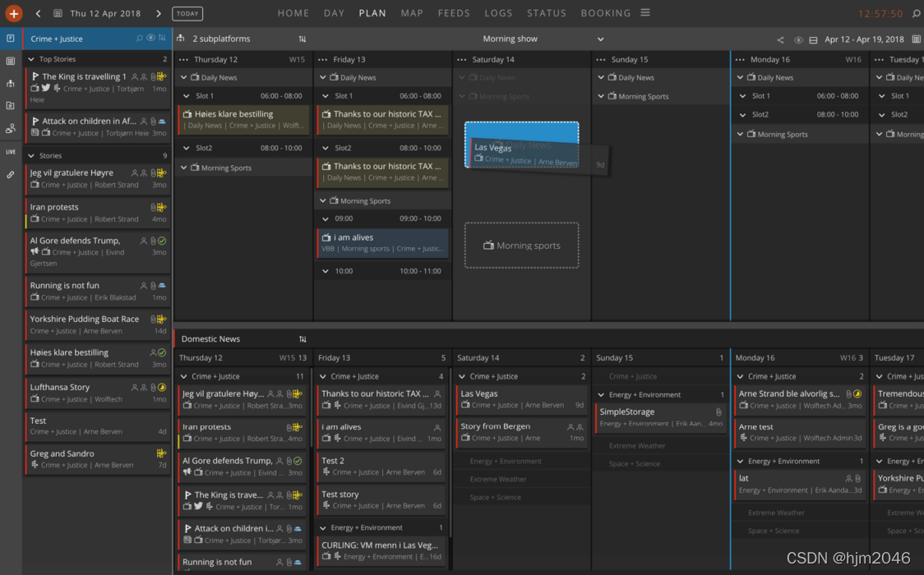Switch to the MAP tab
924x575 pixels.
412,13
